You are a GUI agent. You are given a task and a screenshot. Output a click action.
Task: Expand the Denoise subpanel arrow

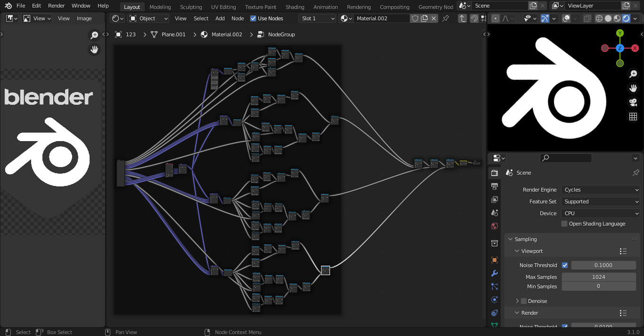click(517, 301)
